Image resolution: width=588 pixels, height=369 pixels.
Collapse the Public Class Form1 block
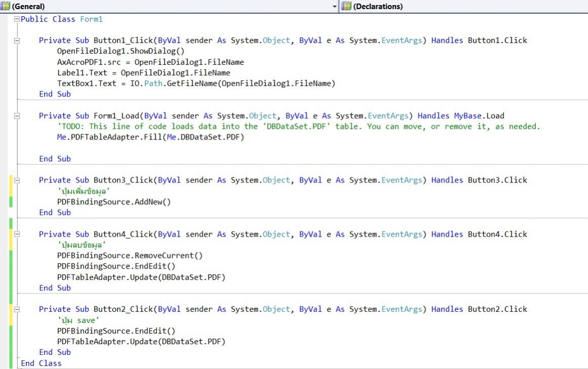pyautogui.click(x=17, y=19)
